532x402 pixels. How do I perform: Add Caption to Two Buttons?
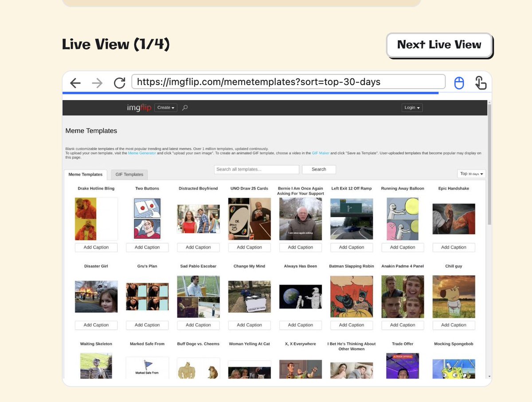point(147,247)
